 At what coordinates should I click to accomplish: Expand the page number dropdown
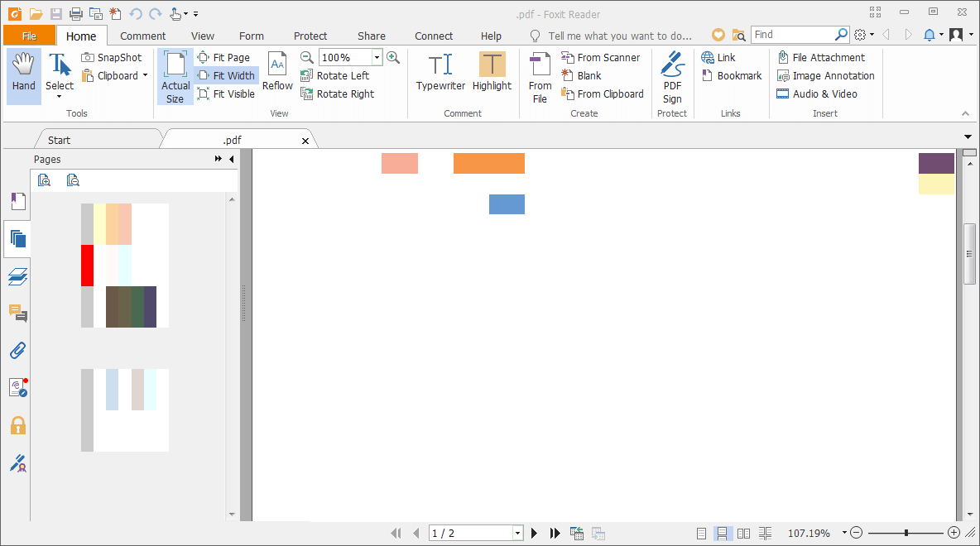[x=517, y=533]
